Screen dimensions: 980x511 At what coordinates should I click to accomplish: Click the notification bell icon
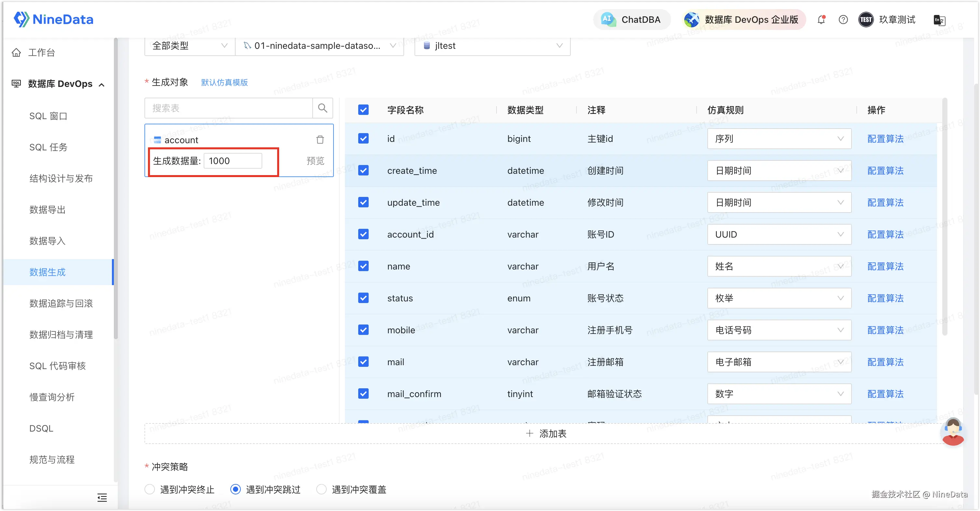[821, 20]
